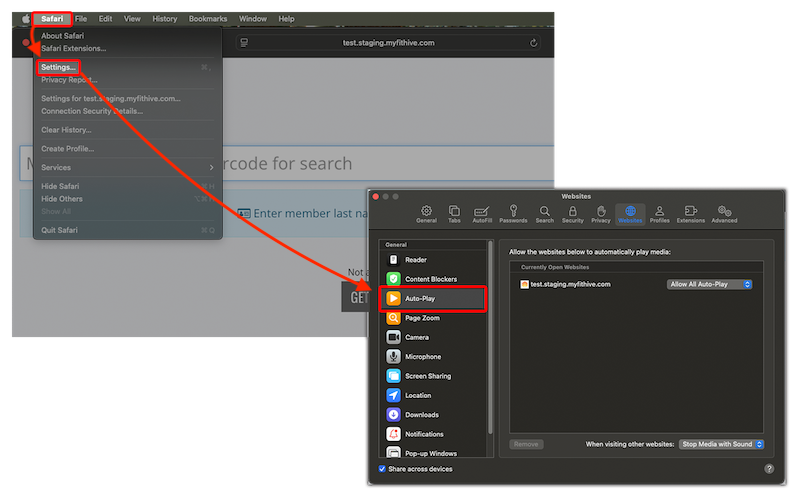The image size is (800, 501).
Task: Toggle Share across devices checkbox
Action: coord(382,468)
